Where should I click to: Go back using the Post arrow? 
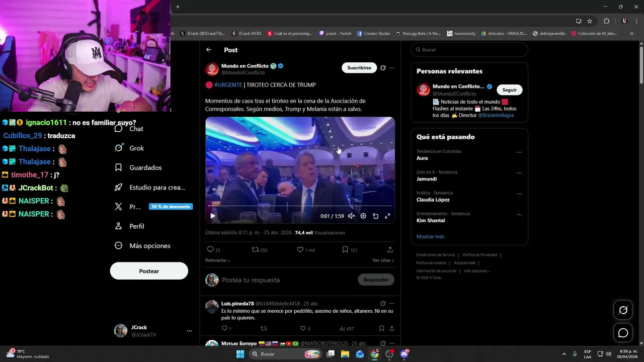click(209, 50)
